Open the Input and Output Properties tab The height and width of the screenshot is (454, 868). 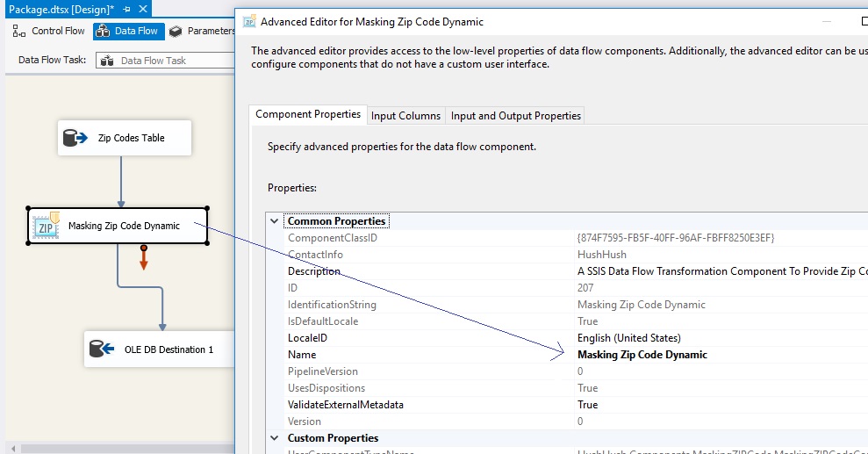(x=515, y=116)
